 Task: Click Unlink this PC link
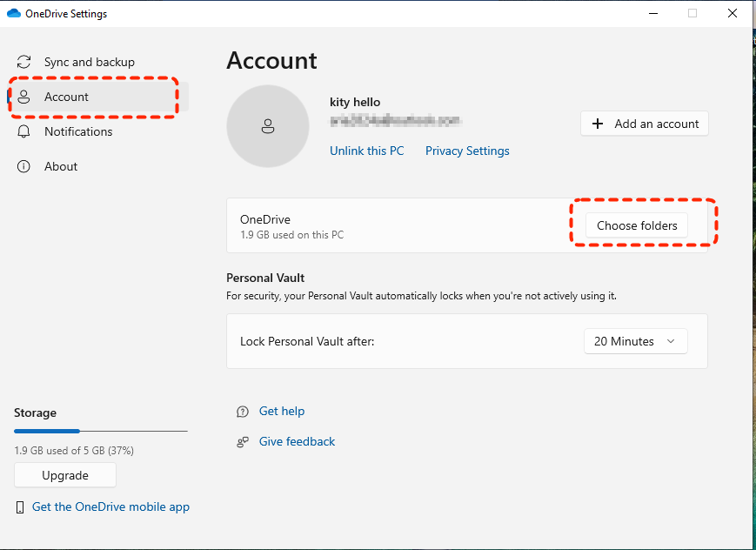366,151
